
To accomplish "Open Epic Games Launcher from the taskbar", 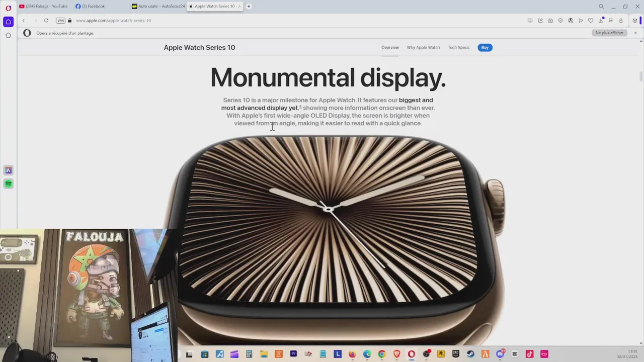I will pos(455,354).
